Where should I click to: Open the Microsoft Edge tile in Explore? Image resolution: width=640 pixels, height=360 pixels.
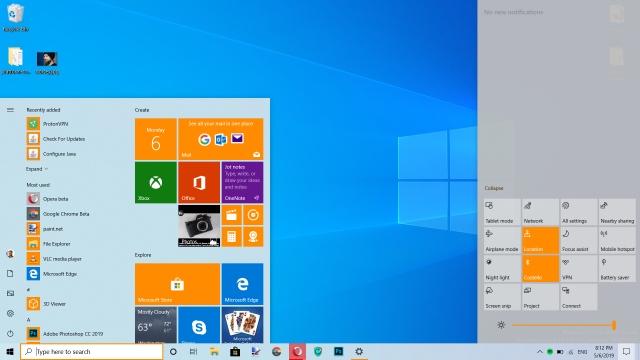tap(242, 284)
